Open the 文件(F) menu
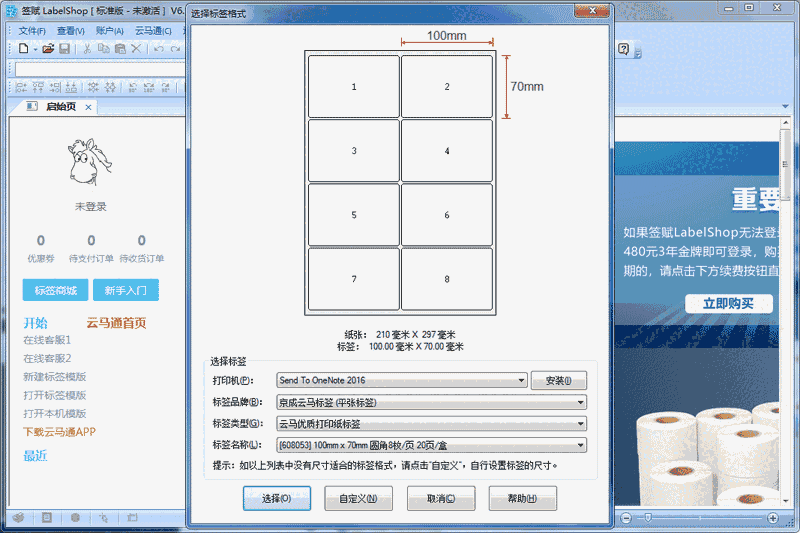The width and height of the screenshot is (800, 533). pos(32,31)
